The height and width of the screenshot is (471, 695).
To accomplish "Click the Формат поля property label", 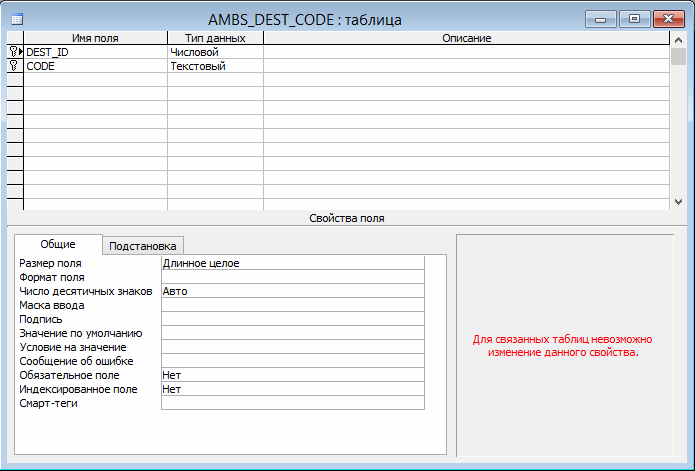I will pos(52,277).
